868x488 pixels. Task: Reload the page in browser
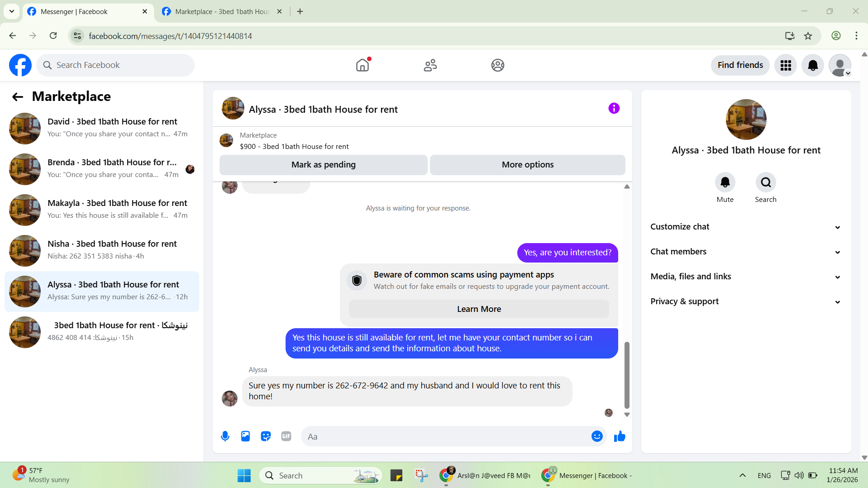tap(53, 36)
